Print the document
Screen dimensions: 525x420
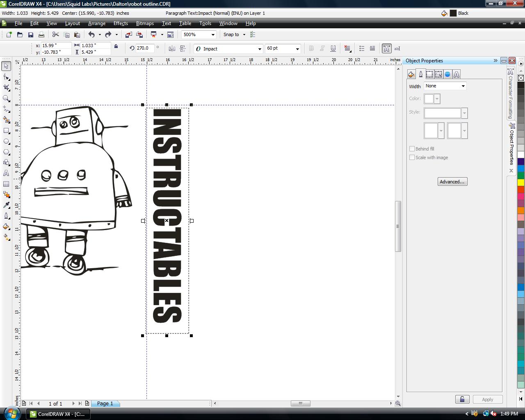tap(41, 34)
